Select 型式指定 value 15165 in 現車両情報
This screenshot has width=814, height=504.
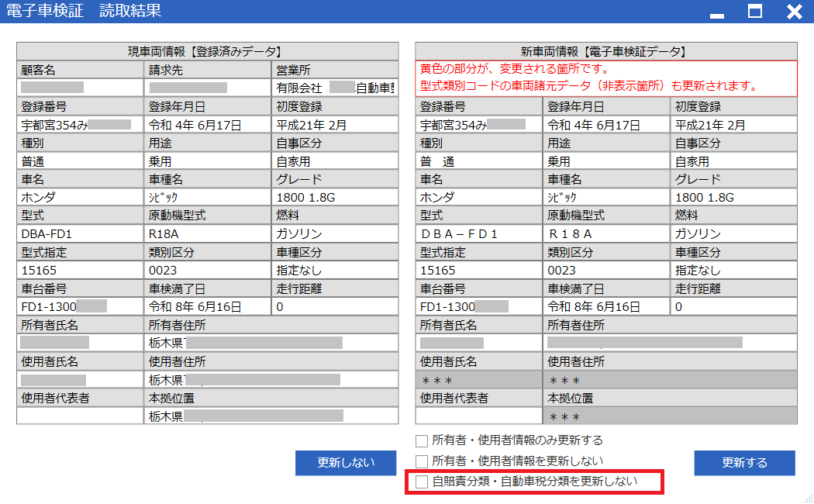(81, 270)
